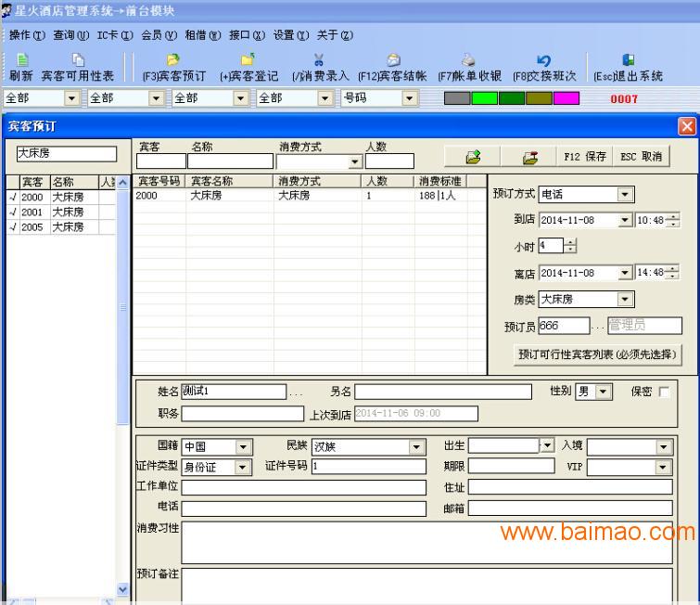Viewport: 700px width, 605px height.
Task: Open the 出生 date dropdown
Action: 547,444
